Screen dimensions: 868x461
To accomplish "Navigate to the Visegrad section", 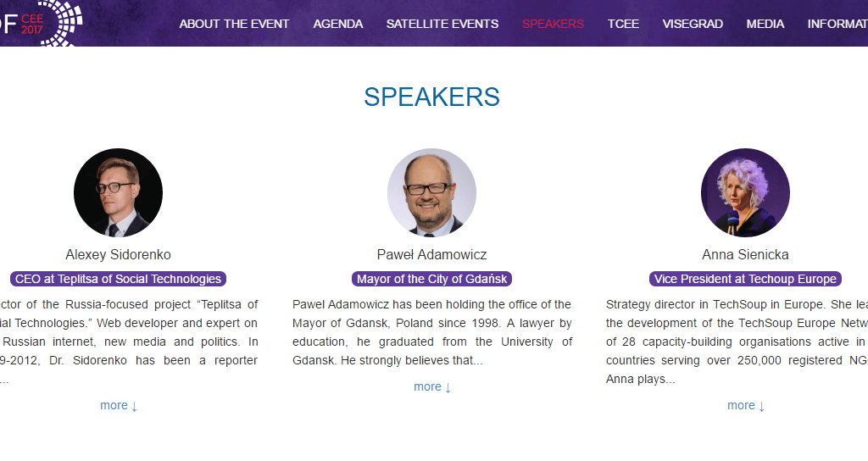I will (693, 24).
